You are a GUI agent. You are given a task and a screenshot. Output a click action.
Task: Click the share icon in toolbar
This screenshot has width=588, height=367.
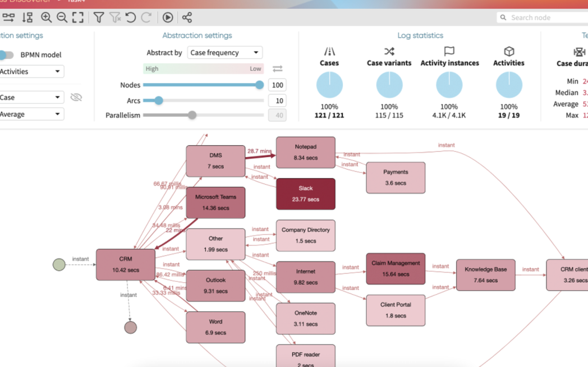pos(187,17)
